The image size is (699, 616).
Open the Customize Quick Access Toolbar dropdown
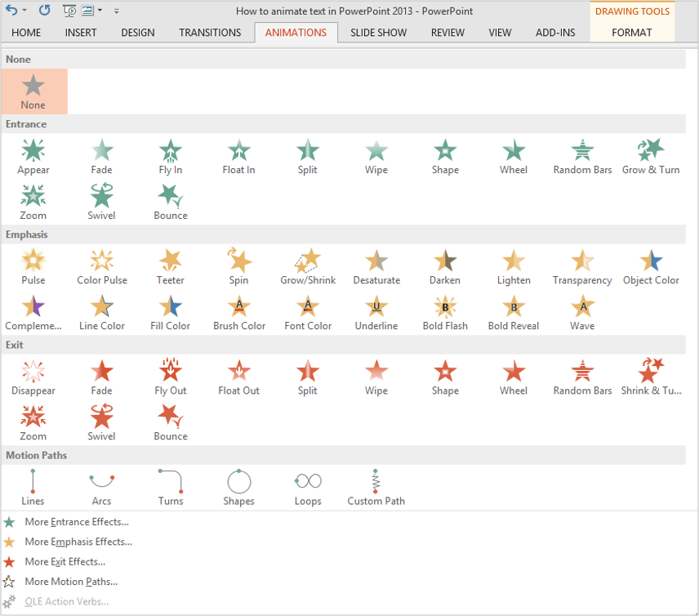(x=117, y=11)
